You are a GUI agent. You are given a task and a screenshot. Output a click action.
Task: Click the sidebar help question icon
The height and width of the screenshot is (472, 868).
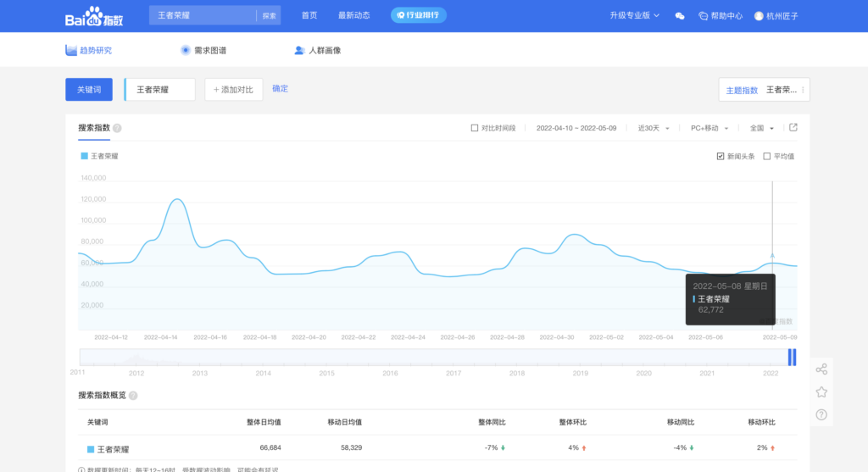pos(821,414)
